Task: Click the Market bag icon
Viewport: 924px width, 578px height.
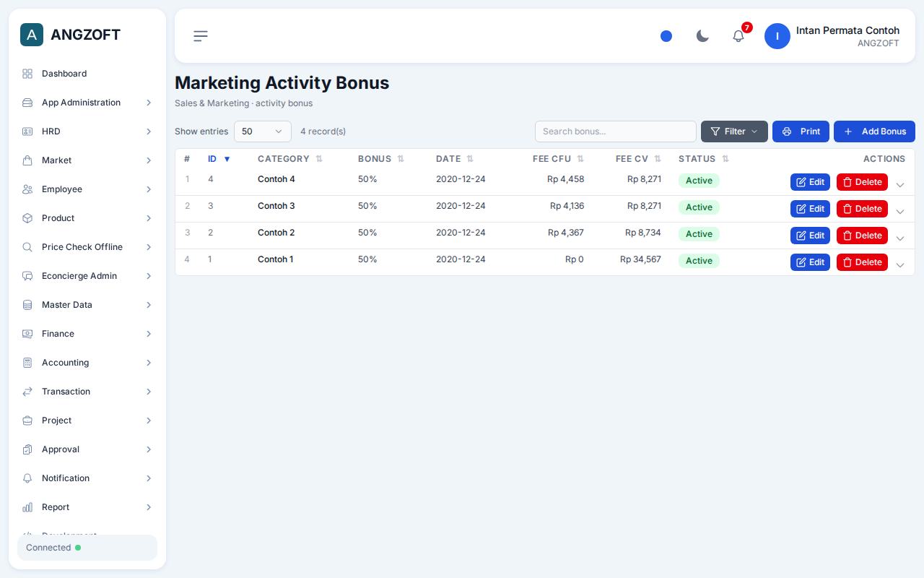Action: pos(27,160)
